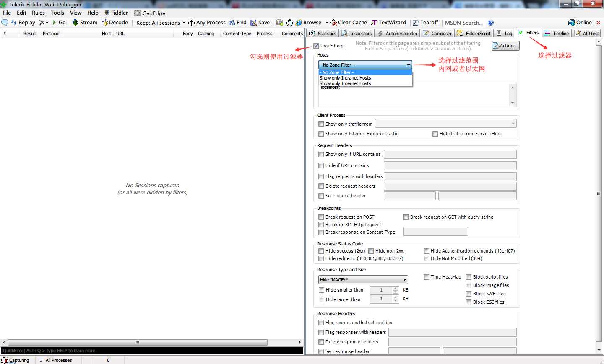
Task: Open the Statistics tab
Action: [323, 33]
